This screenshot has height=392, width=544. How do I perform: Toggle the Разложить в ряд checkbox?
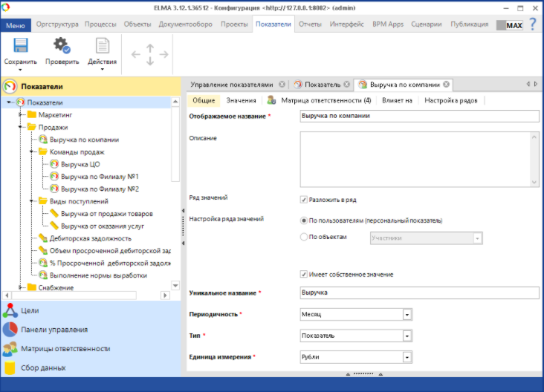304,200
